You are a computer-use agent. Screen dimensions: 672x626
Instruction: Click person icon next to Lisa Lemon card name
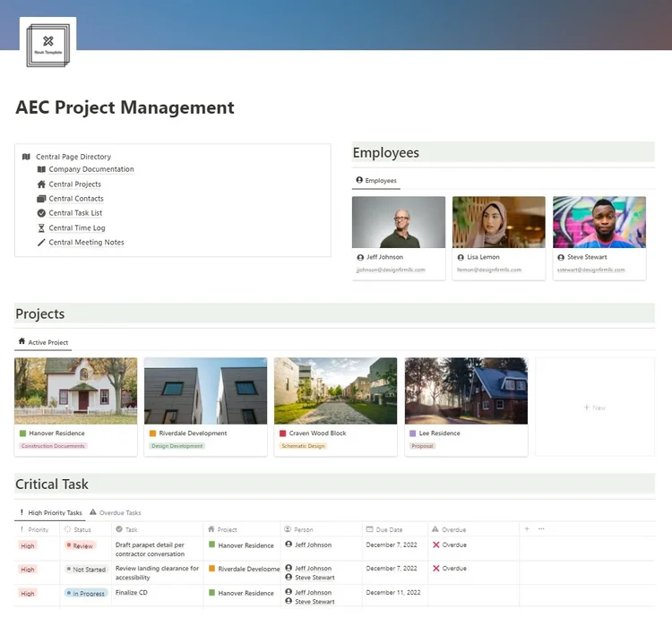[461, 258]
